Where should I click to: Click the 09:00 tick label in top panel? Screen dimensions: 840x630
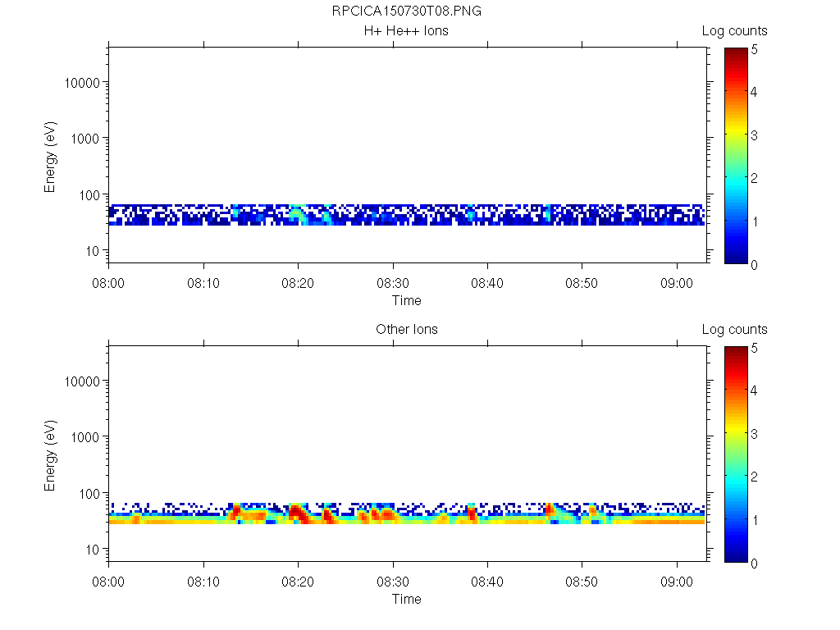click(x=677, y=283)
